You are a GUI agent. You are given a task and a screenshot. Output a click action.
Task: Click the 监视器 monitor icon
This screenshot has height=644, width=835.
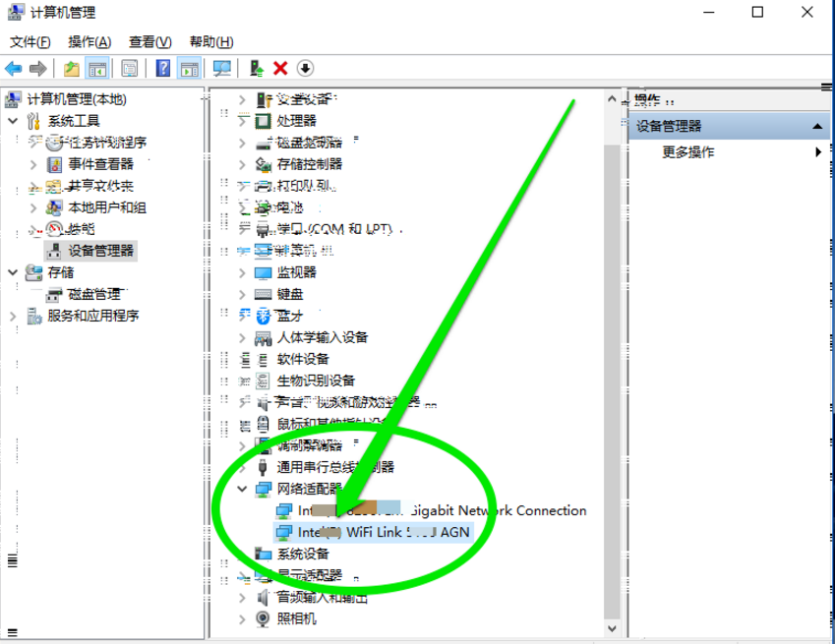263,273
